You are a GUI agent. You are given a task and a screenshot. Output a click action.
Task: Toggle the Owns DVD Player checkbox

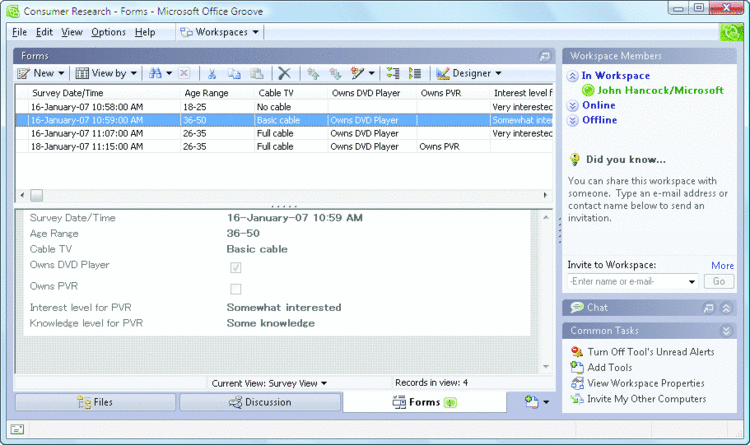tap(235, 267)
